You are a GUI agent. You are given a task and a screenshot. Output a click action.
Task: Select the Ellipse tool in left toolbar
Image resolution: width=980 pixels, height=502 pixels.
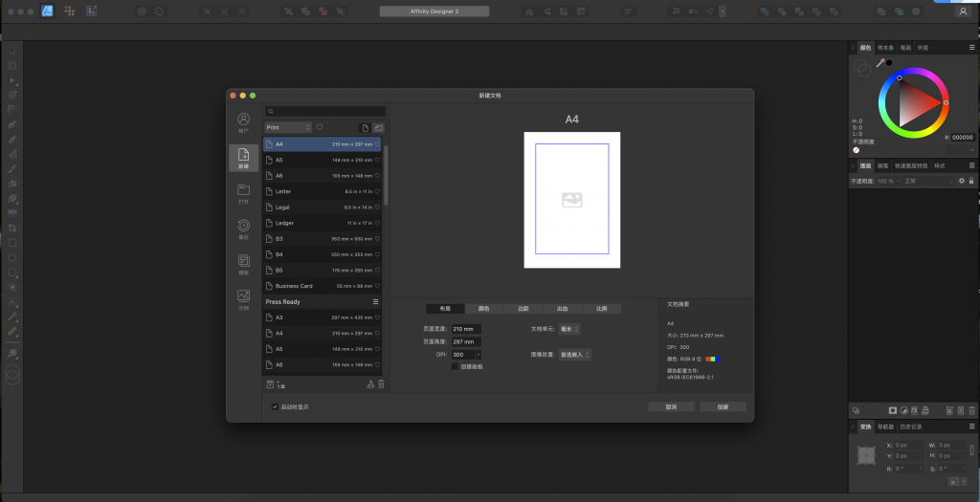[11, 257]
